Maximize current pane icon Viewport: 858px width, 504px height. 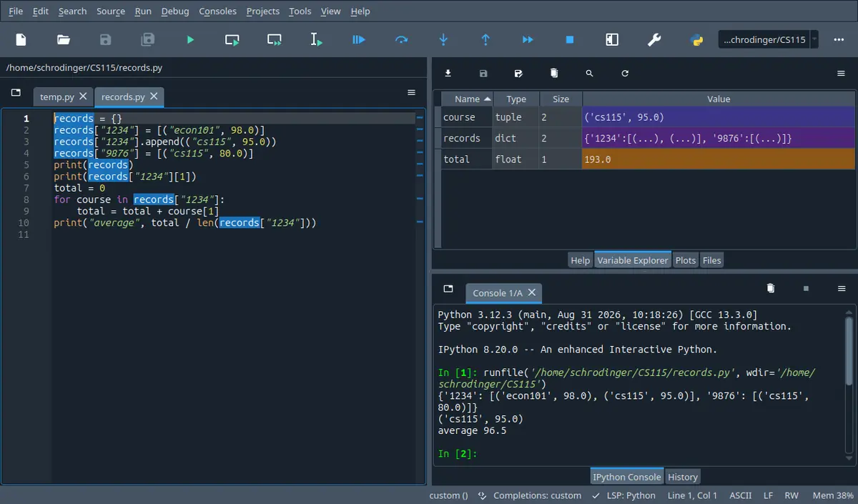(x=612, y=40)
